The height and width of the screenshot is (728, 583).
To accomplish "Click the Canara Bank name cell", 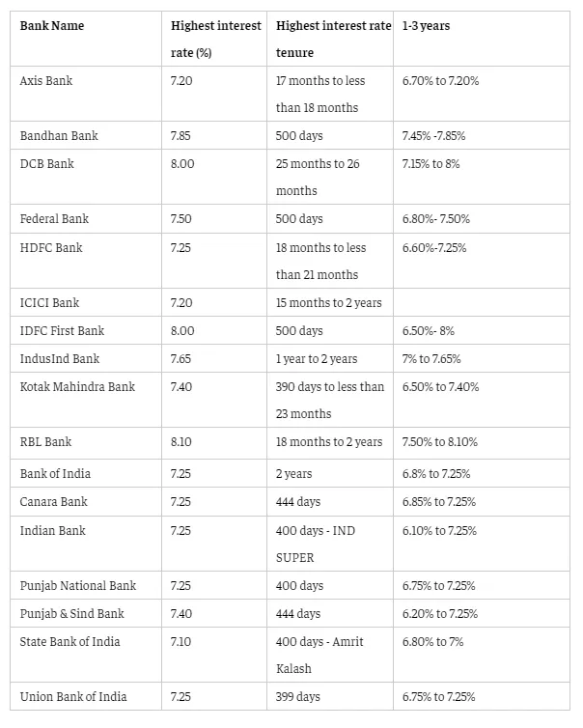I will point(86,501).
